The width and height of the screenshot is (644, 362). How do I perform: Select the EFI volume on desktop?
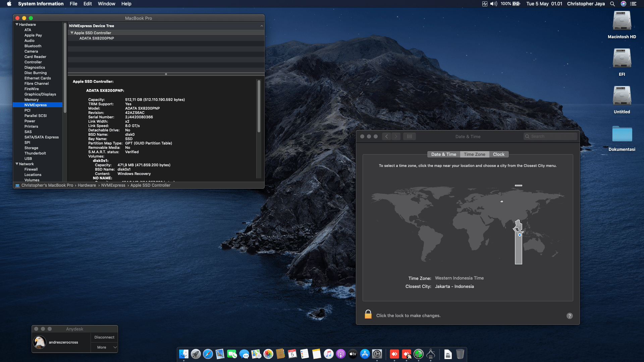click(x=622, y=62)
